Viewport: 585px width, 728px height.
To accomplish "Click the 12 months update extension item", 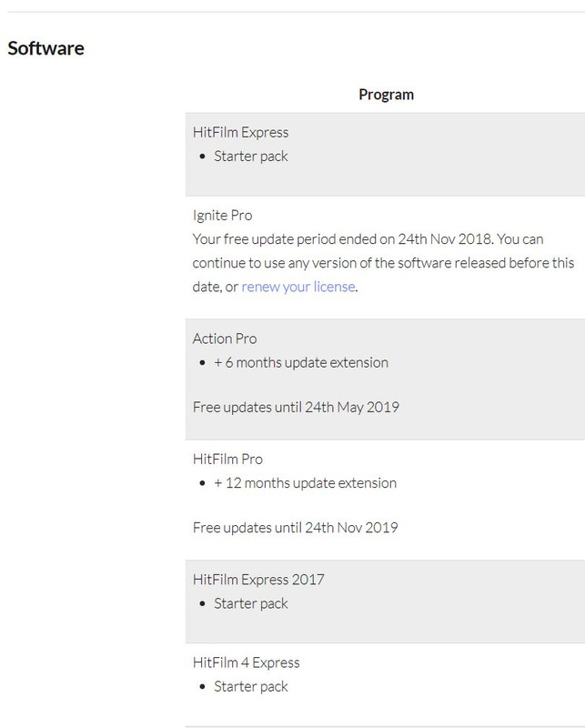I will (305, 483).
